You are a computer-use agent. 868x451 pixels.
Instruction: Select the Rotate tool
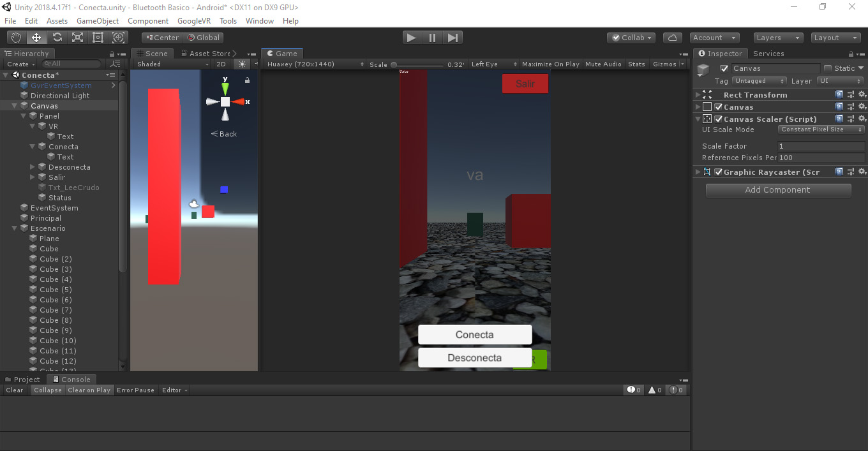coord(57,38)
